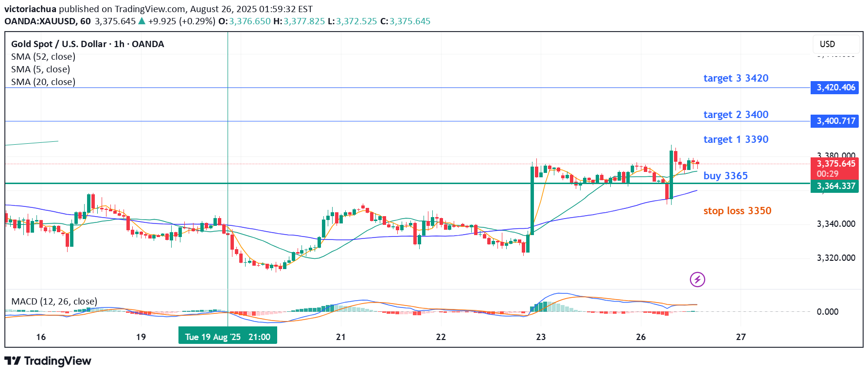Select the SMA (52, close) indicator legend
The image size is (868, 374).
coord(43,57)
